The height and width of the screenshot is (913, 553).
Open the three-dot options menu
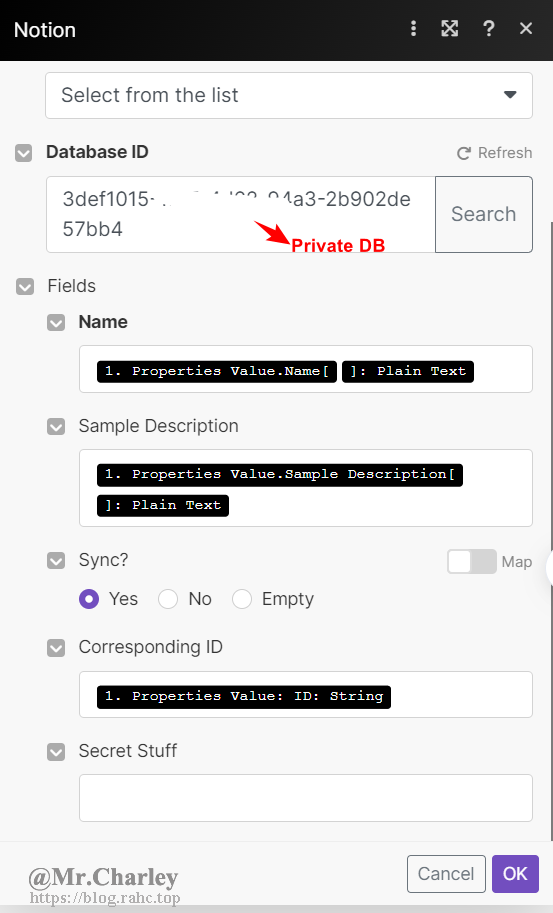coord(413,29)
